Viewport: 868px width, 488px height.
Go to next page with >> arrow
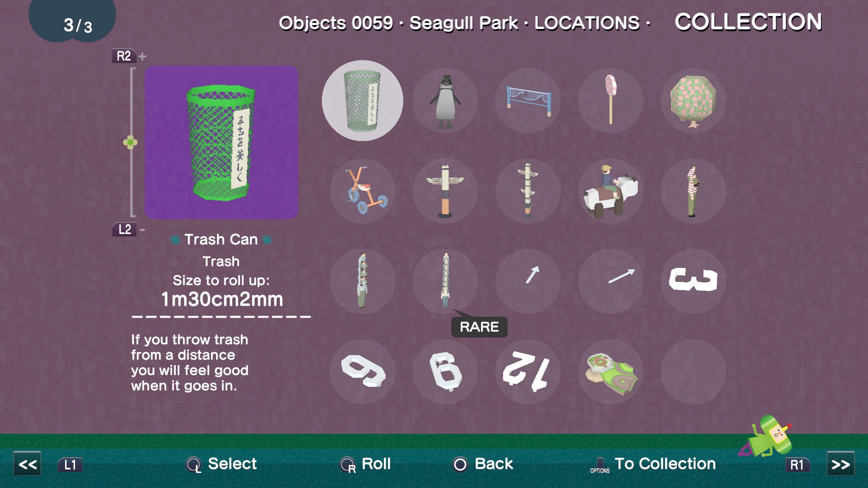841,464
